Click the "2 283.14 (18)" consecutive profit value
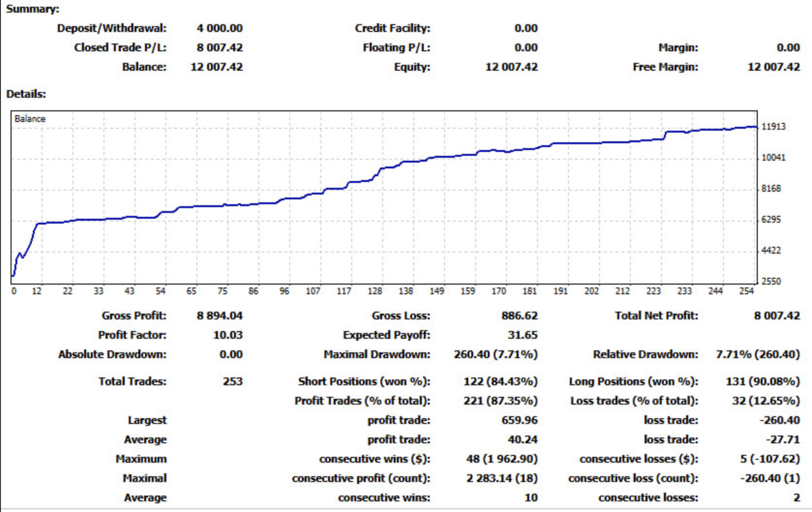Image resolution: width=812 pixels, height=512 pixels. coord(502,478)
